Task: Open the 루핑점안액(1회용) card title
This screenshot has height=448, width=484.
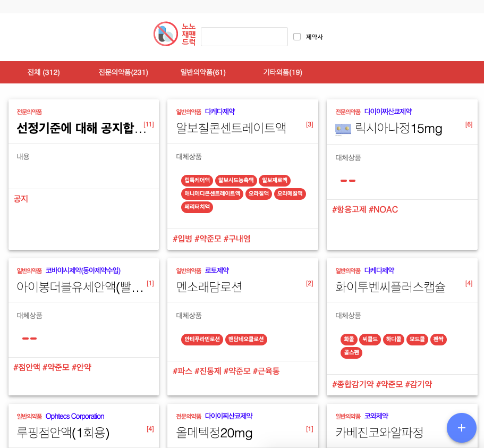Action: [x=63, y=433]
